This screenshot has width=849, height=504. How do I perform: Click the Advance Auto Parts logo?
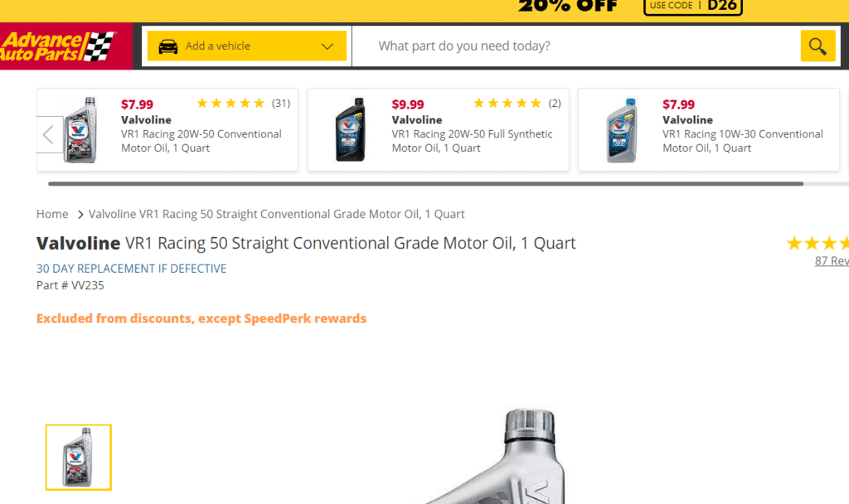click(x=58, y=46)
